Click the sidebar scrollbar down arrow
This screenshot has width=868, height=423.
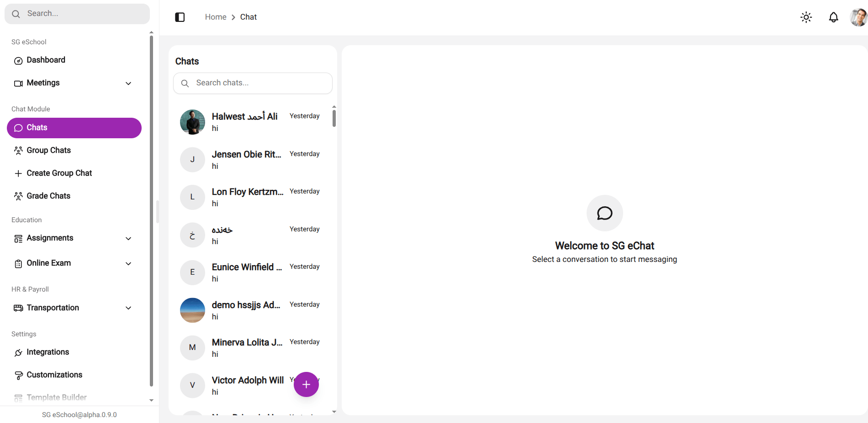(x=151, y=400)
